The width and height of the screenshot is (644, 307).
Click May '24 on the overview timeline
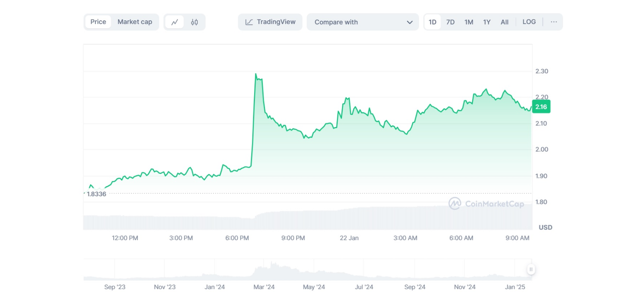(314, 287)
